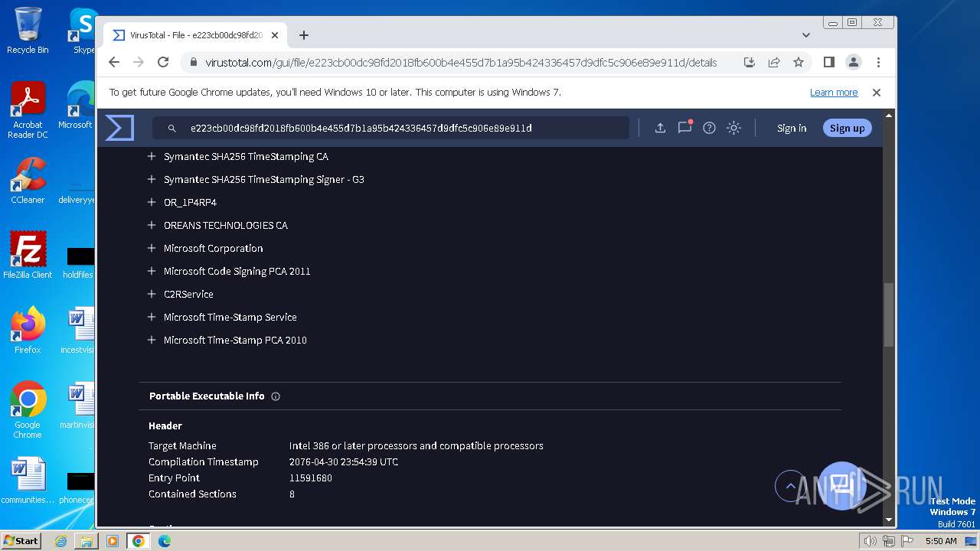980x551 pixels.
Task: Click the Learn more link
Action: click(x=834, y=93)
